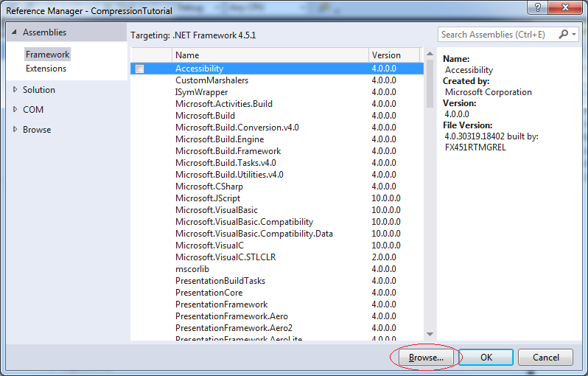This screenshot has width=588, height=376.
Task: Tick the Accessibility assembly checkbox
Action: (x=139, y=69)
